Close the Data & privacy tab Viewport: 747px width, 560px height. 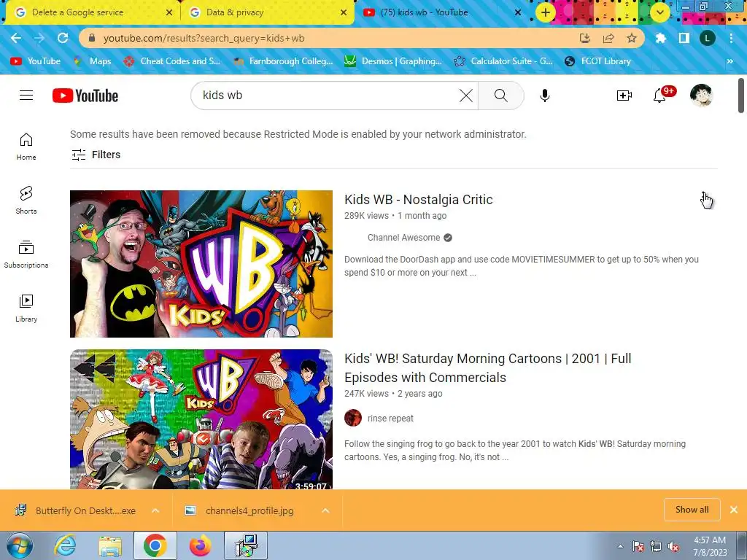tap(344, 12)
